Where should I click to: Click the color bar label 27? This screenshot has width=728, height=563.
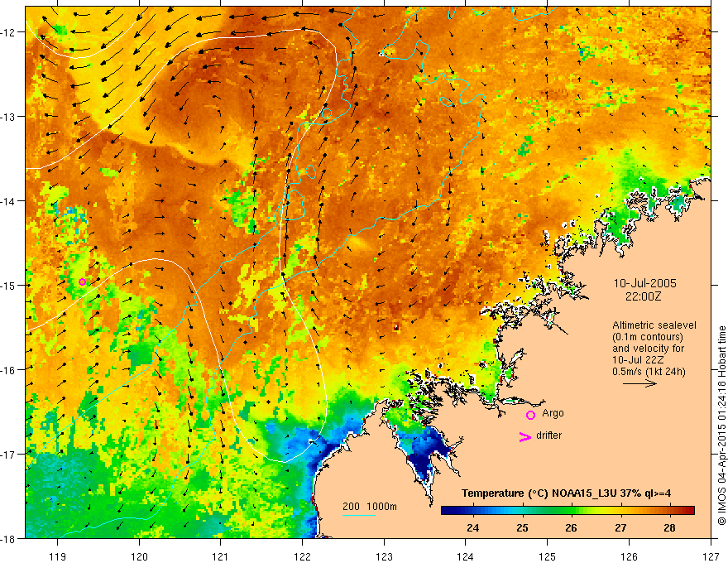coord(620,527)
